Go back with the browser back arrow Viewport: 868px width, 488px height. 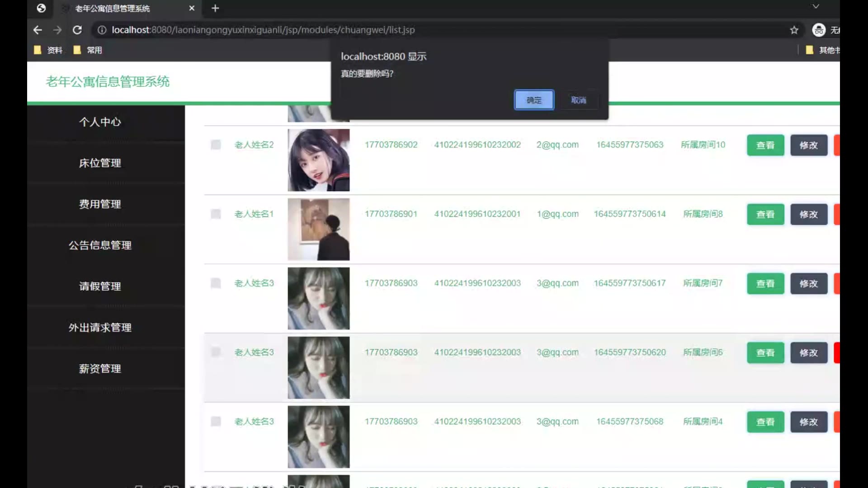38,30
